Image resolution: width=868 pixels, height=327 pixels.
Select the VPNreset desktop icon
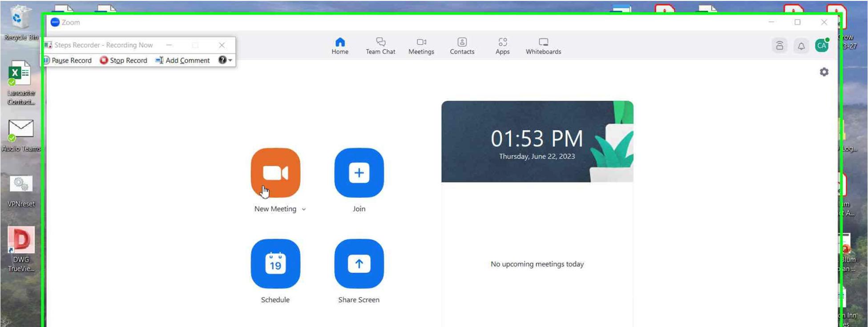click(21, 192)
